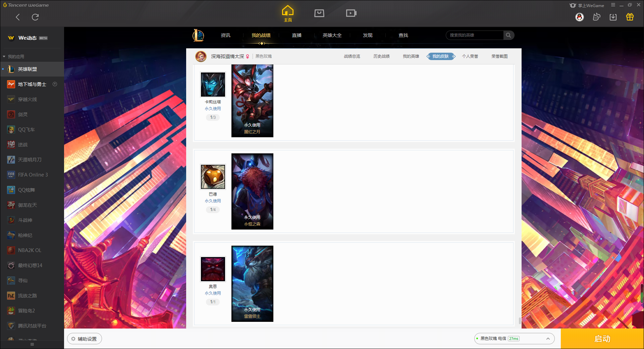Screen dimensions: 644x349
Task: Click the 搜索我的英雄 search field
Action: click(475, 35)
